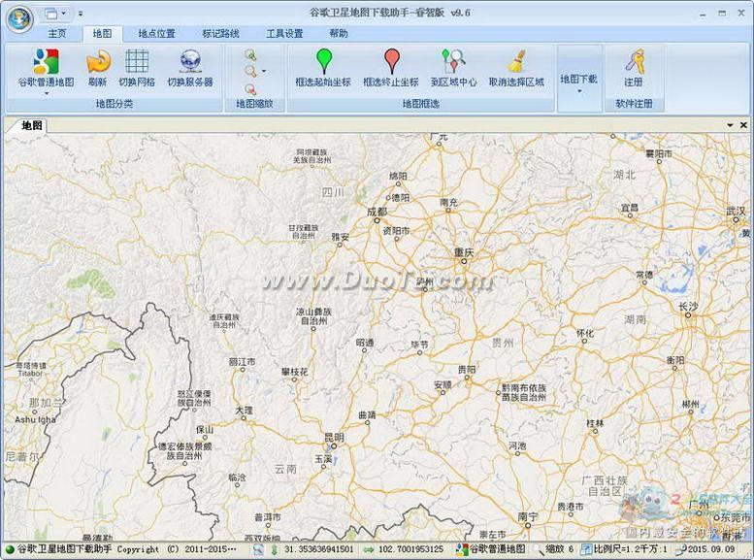Click status bar latitude green arrow icon
Screen dimensions: 754x560
pyautogui.click(x=274, y=549)
